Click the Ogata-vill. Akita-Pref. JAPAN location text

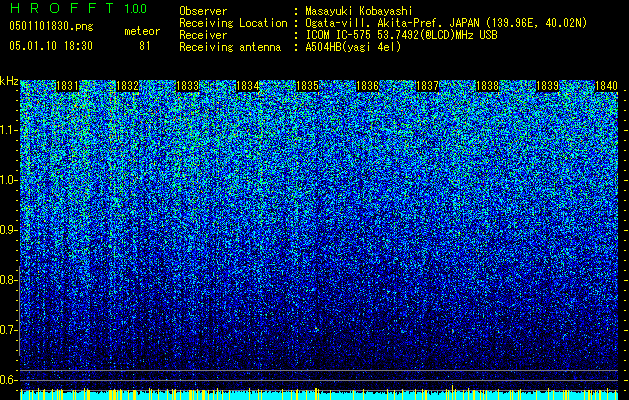point(446,23)
